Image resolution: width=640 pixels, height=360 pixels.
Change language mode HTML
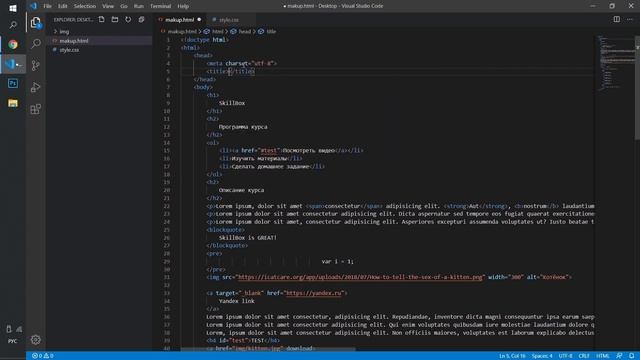tap(602, 356)
